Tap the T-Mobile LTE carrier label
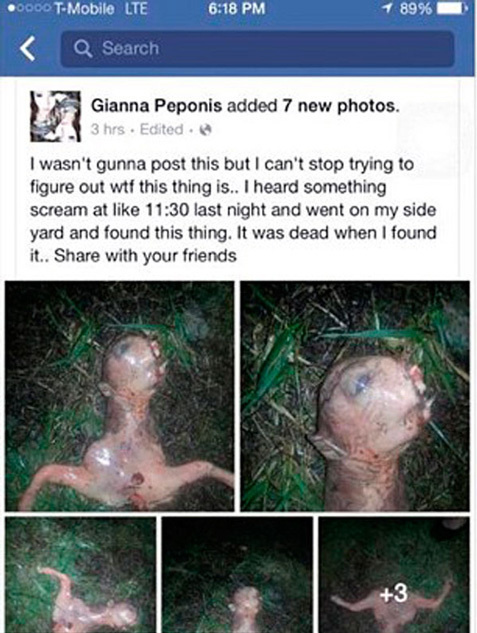Viewport: 477px width, 633px height. (x=100, y=8)
